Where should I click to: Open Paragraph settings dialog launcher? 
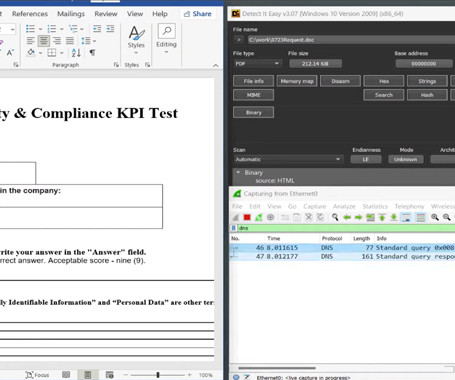click(116, 65)
